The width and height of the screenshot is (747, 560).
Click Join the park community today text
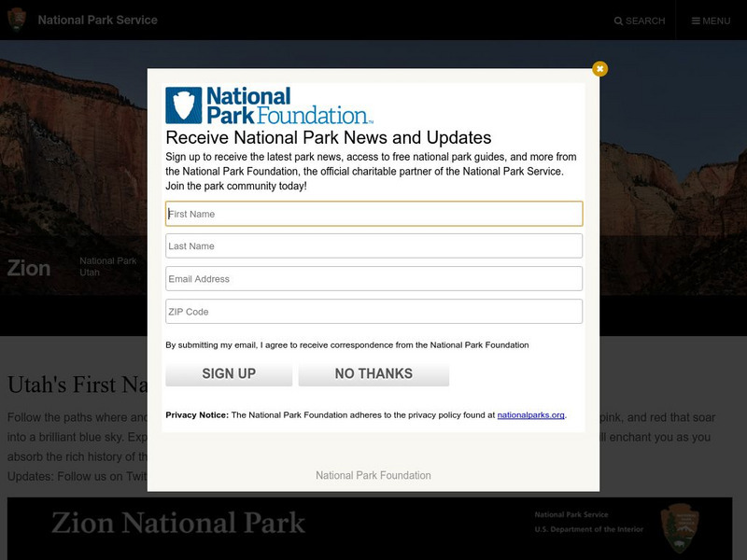[236, 186]
